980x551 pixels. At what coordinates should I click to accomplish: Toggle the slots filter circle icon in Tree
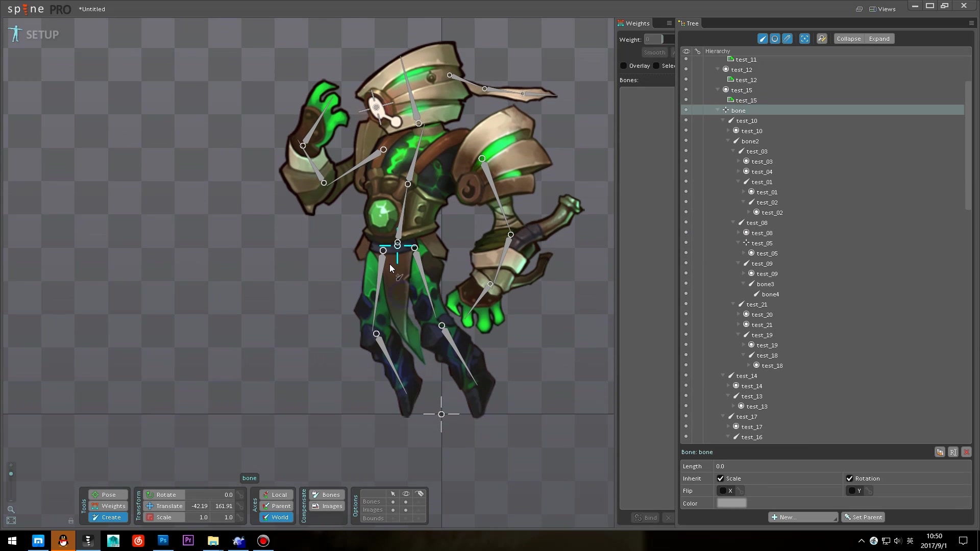[x=775, y=39]
